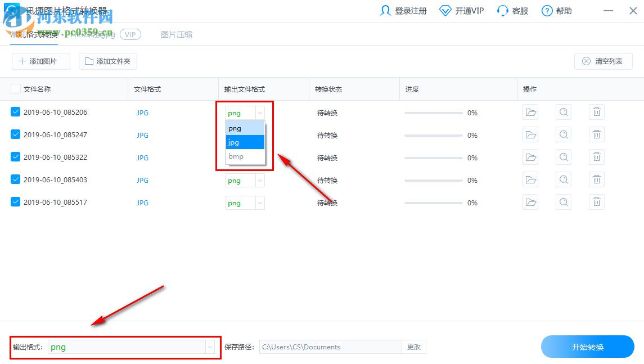Click JPG format of file 2019-06-10_085206
The width and height of the screenshot is (644, 364).
pos(142,113)
